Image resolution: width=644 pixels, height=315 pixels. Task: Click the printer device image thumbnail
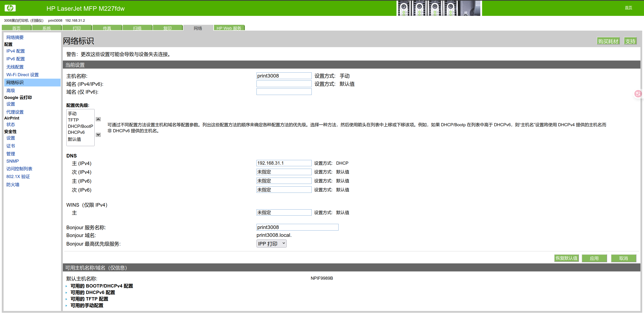coord(439,8)
